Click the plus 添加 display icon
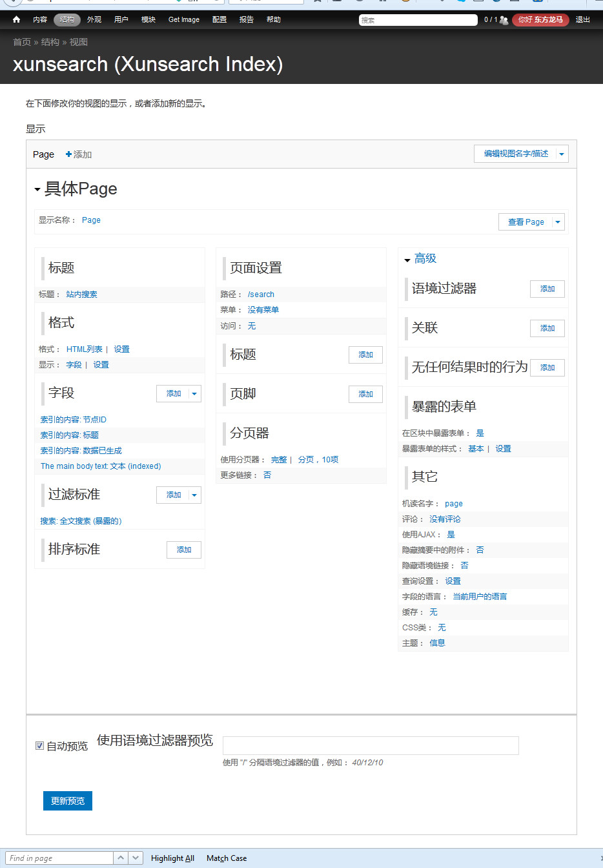 [x=68, y=154]
